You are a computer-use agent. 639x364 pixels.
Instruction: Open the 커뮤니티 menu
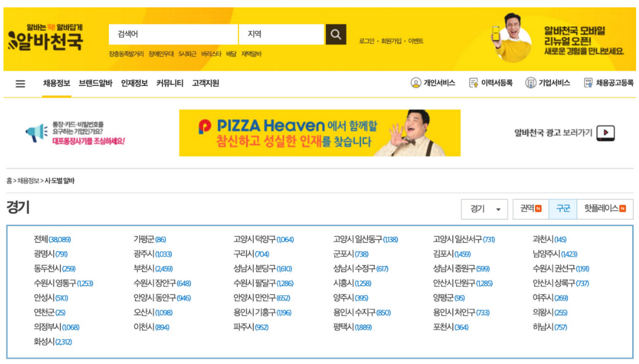click(x=170, y=83)
